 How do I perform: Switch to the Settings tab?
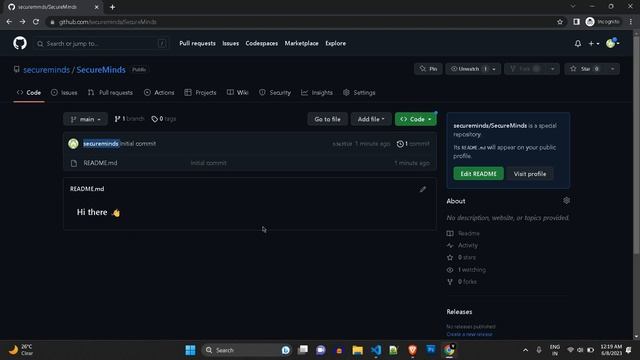point(359,93)
